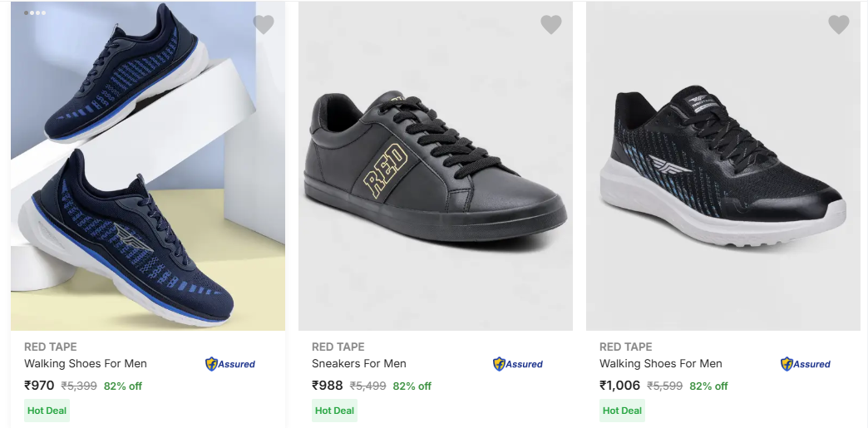The width and height of the screenshot is (868, 428).
Task: Click heart icon on black RED sneakers
Action: (x=551, y=25)
